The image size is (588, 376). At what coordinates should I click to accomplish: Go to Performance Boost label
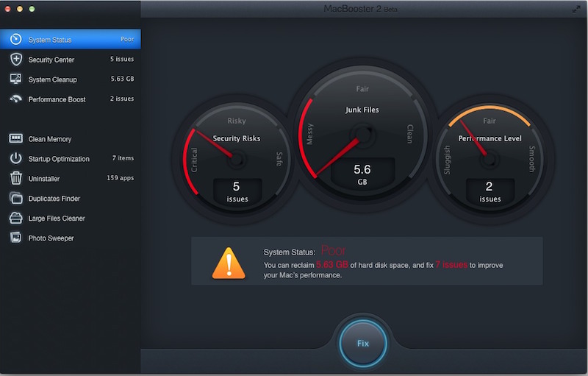point(57,99)
